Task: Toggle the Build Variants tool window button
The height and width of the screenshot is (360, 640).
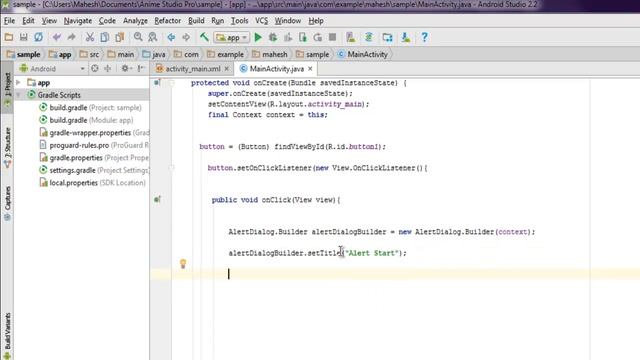Action: 7,336
